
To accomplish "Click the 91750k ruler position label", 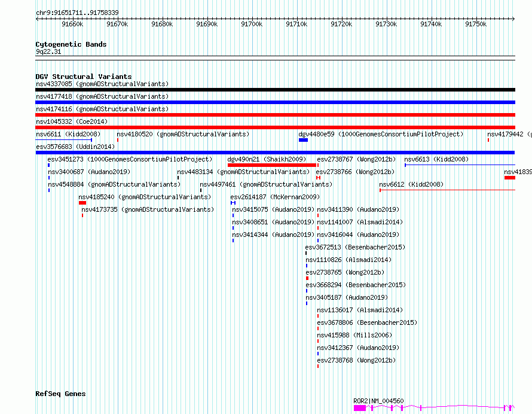I will (476, 24).
